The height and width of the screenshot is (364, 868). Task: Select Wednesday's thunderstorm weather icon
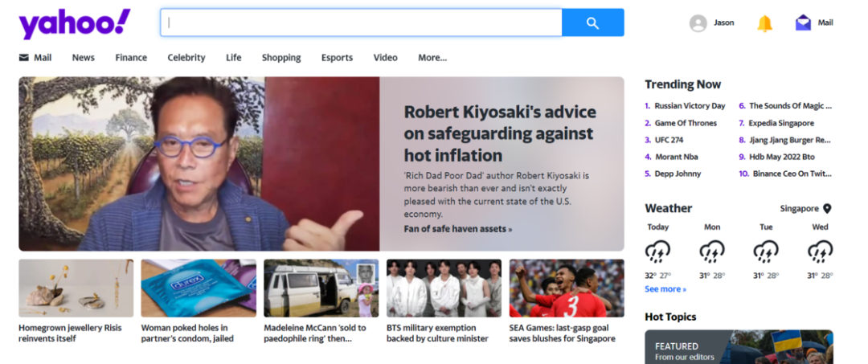click(x=820, y=252)
